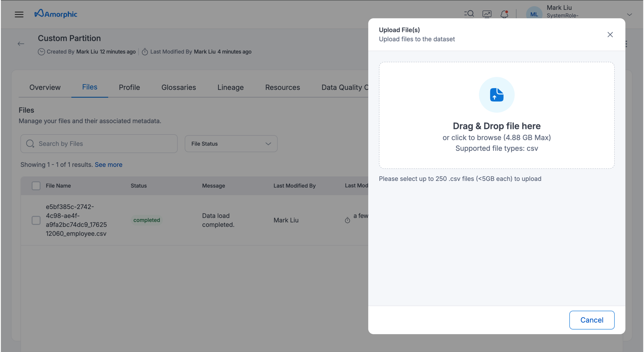Click the blue upload file icon

click(496, 95)
